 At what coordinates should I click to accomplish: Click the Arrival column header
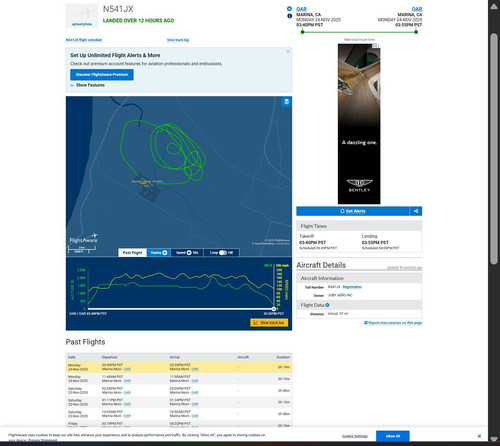pyautogui.click(x=175, y=357)
